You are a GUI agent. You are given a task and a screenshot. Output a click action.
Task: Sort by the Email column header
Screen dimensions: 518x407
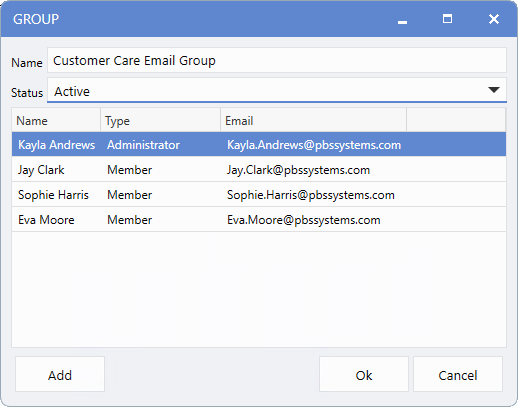313,120
